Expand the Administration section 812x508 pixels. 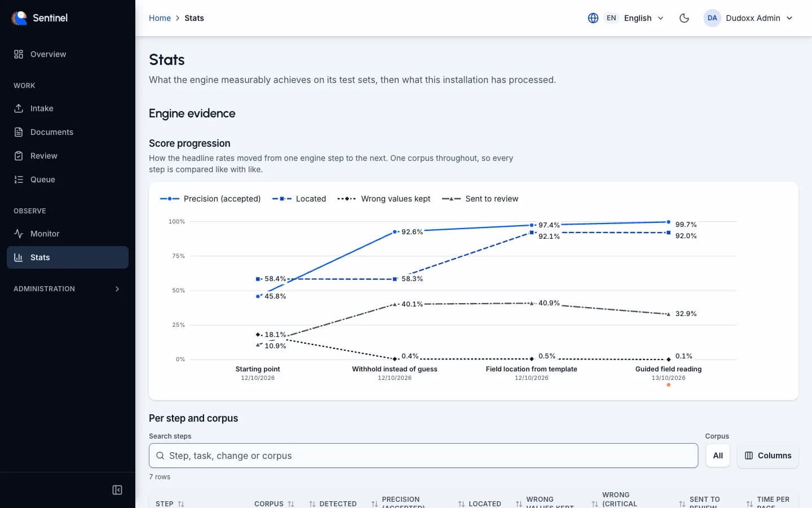coord(68,289)
